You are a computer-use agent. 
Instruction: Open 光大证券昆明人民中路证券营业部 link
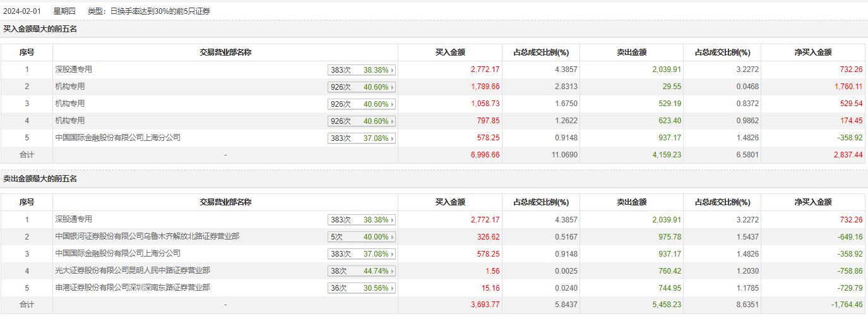pyautogui.click(x=133, y=270)
